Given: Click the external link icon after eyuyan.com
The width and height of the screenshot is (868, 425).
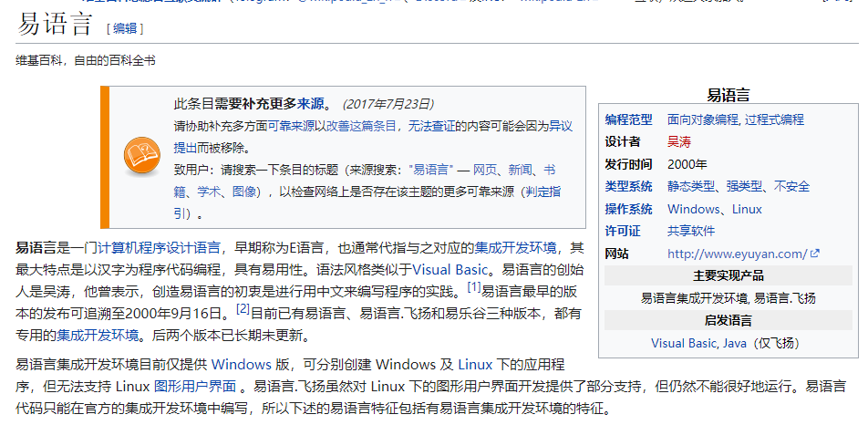Looking at the screenshot, I should tap(815, 254).
